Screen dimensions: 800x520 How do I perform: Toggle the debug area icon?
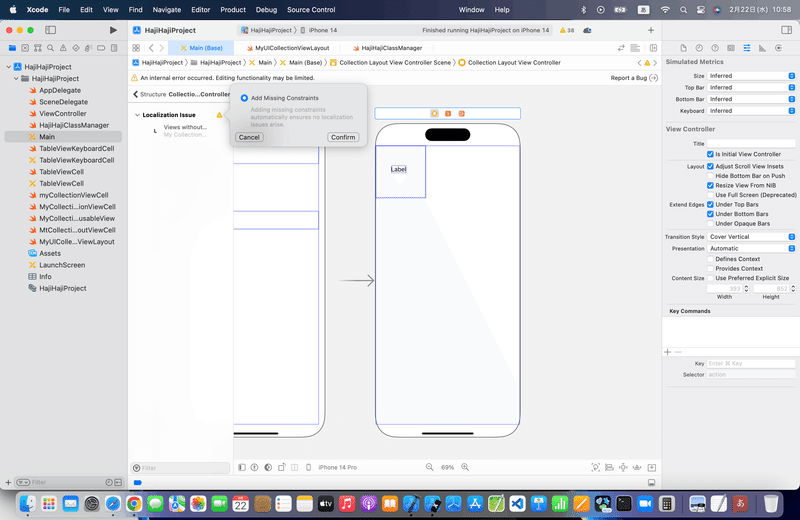(x=652, y=482)
